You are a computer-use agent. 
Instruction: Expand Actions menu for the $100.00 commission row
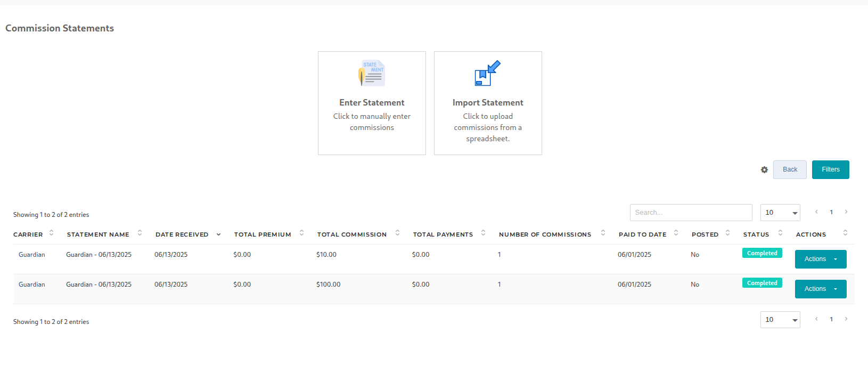click(821, 289)
